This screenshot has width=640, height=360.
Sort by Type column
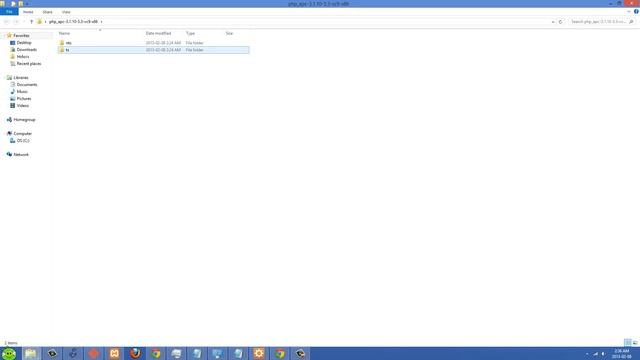pyautogui.click(x=191, y=33)
